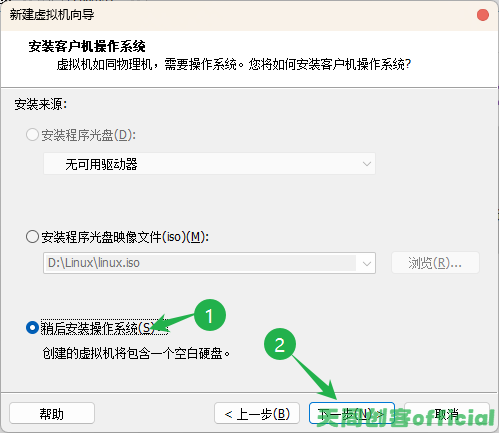Viewport: 499px width, 433px height.
Task: Expand the ISO path dropdown arrow
Action: coord(367,263)
